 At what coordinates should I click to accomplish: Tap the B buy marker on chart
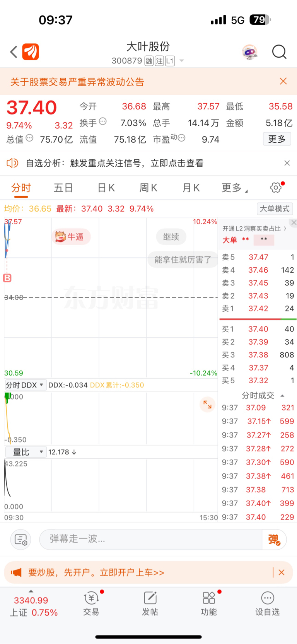coord(7,278)
